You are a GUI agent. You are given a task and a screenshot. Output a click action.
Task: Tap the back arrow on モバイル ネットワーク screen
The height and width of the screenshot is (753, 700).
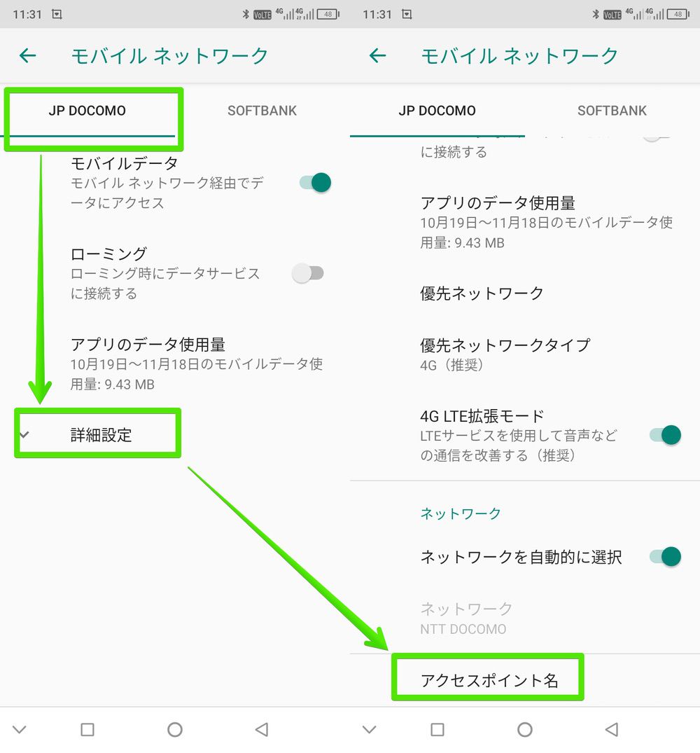27,55
